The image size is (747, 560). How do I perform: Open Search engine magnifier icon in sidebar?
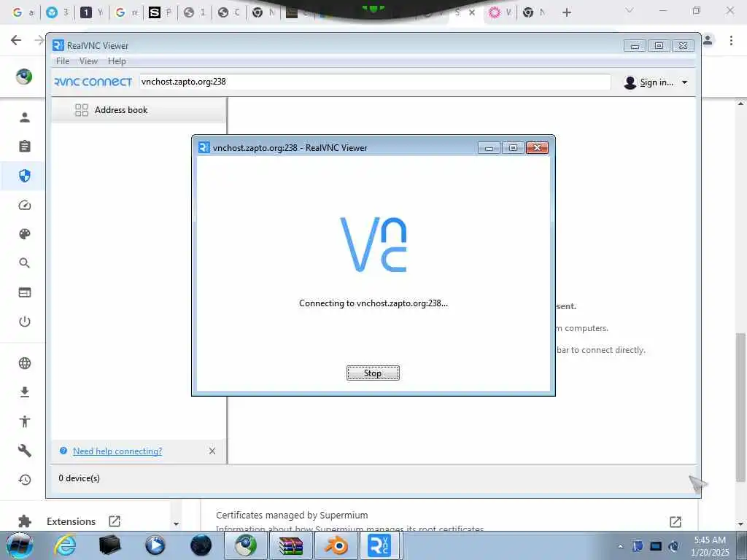click(25, 262)
